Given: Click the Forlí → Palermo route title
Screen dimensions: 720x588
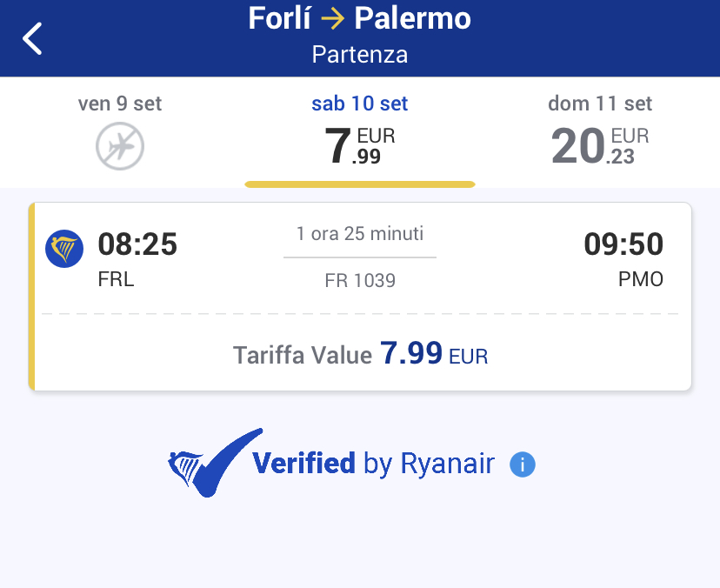Looking at the screenshot, I should [x=360, y=19].
